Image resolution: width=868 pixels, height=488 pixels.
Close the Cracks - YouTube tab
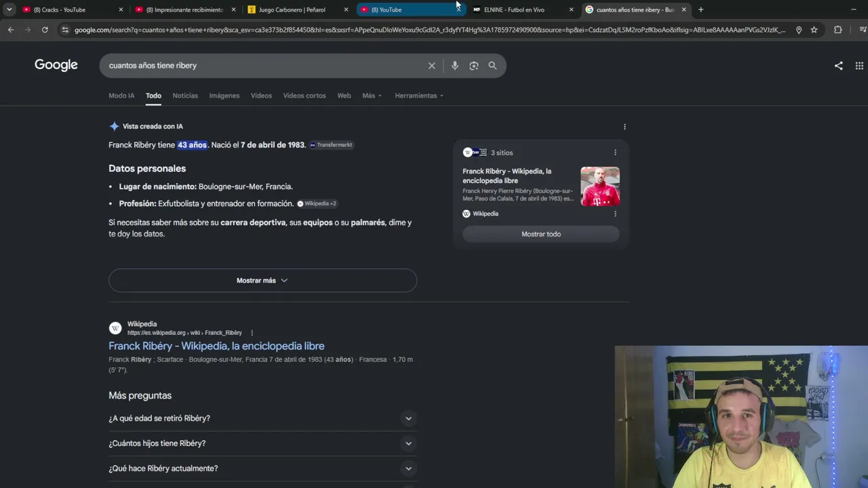(121, 9)
